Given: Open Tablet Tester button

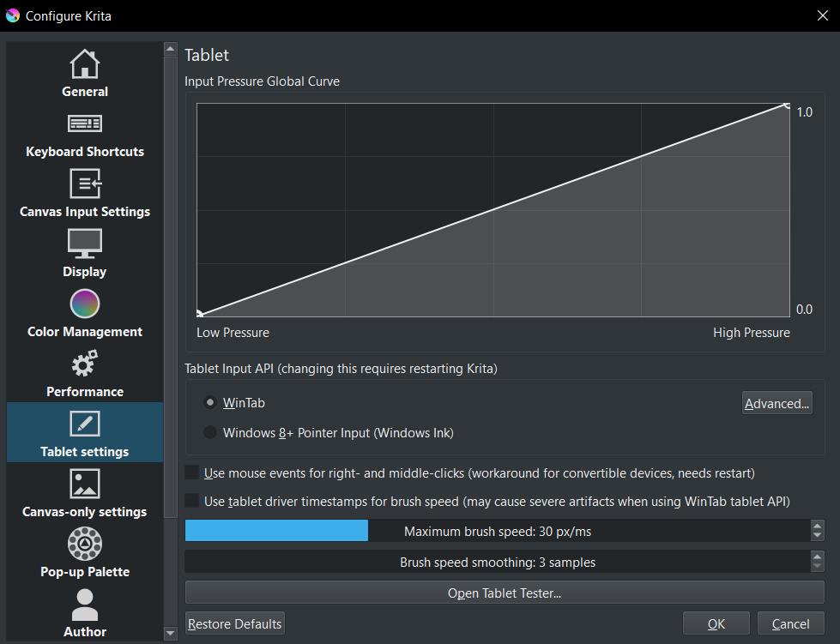Looking at the screenshot, I should 505,593.
